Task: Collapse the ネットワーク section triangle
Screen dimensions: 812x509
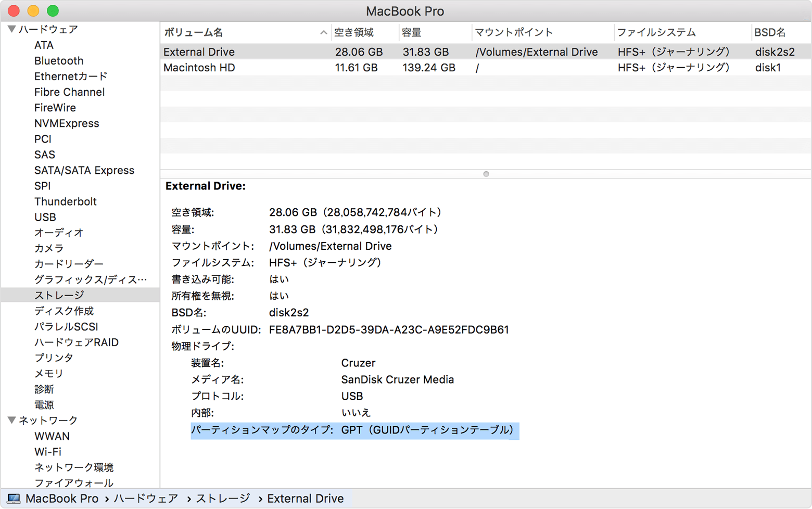Action: point(11,420)
